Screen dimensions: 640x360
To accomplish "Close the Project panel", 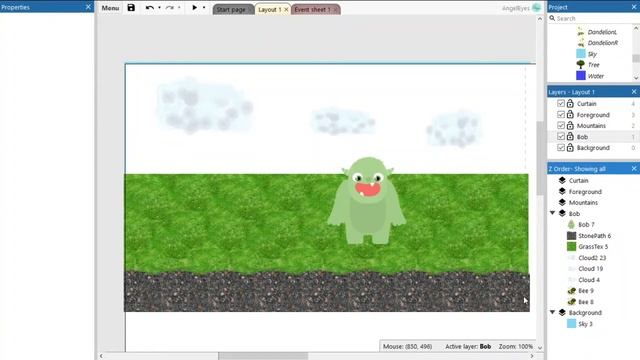I will pyautogui.click(x=634, y=7).
